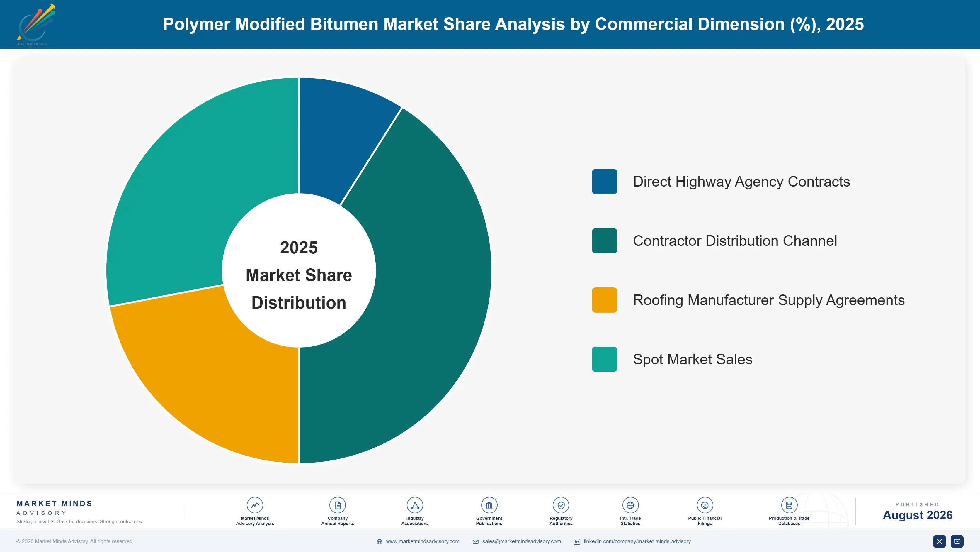Open the linkedin.com/company/market-minds-advisory link

(637, 541)
